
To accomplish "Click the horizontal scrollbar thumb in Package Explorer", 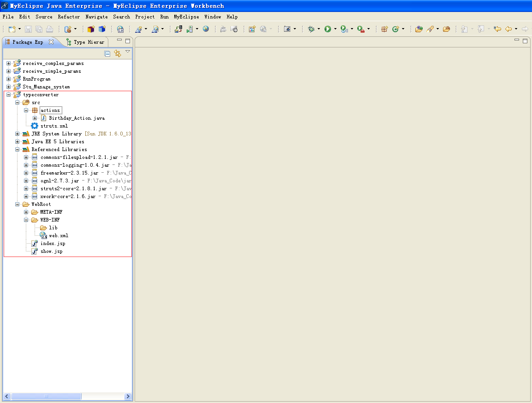I will coord(46,396).
